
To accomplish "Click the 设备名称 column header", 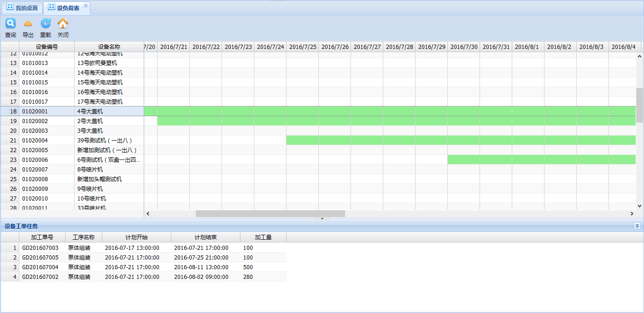I will tap(109, 47).
